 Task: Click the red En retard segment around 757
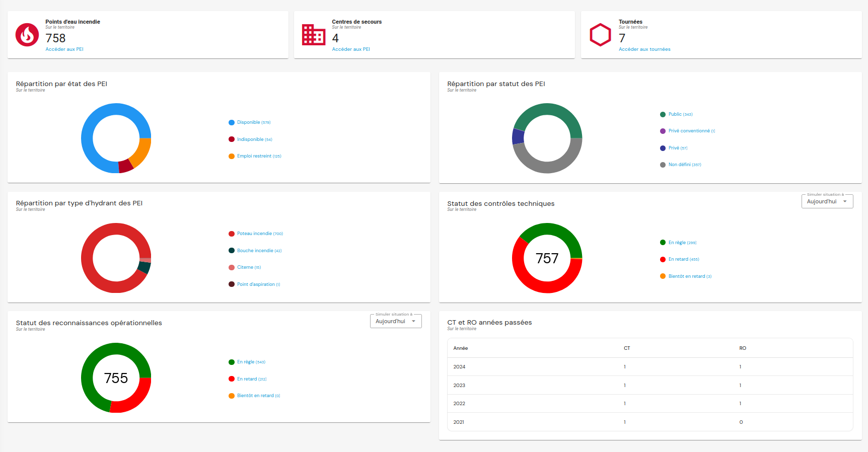click(x=534, y=284)
